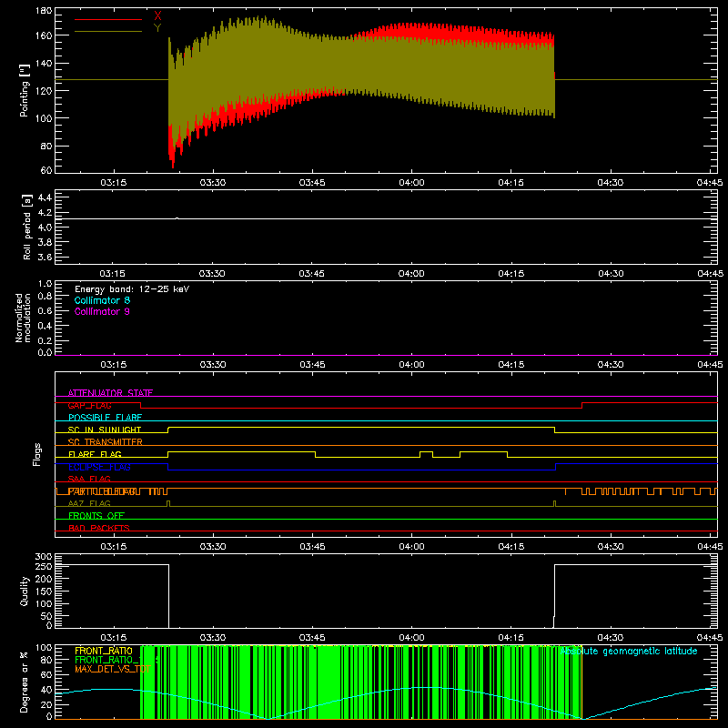Click the 60 tick on Pointing axis
Viewport: 728px width, 728px height.
[x=46, y=170]
